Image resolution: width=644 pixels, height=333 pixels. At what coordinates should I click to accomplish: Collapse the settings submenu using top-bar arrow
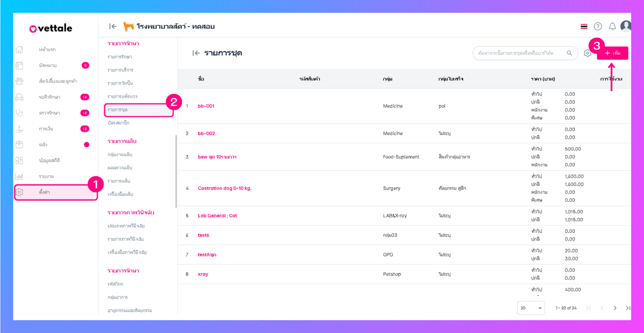113,26
